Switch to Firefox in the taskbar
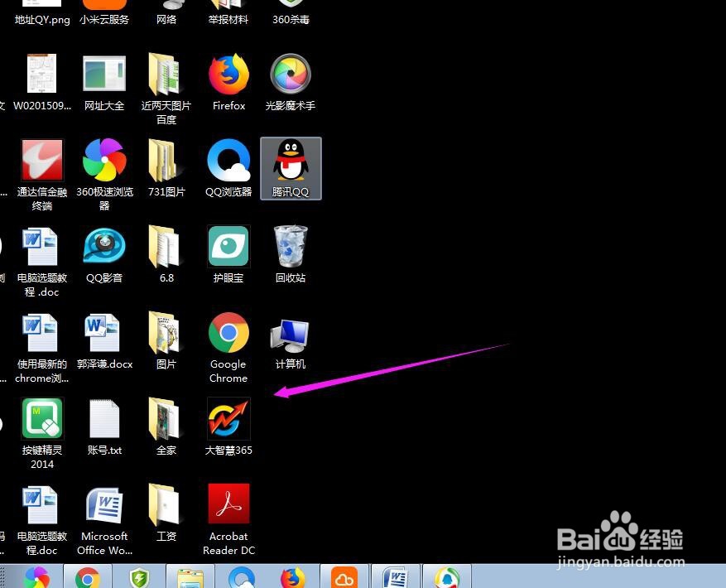This screenshot has width=726, height=588. (x=292, y=577)
